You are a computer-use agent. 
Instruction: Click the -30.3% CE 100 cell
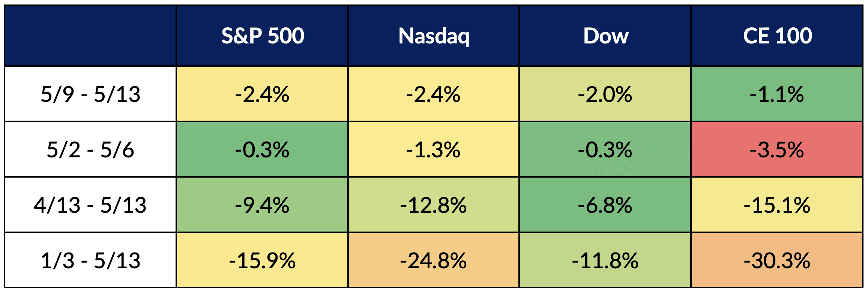point(777,260)
